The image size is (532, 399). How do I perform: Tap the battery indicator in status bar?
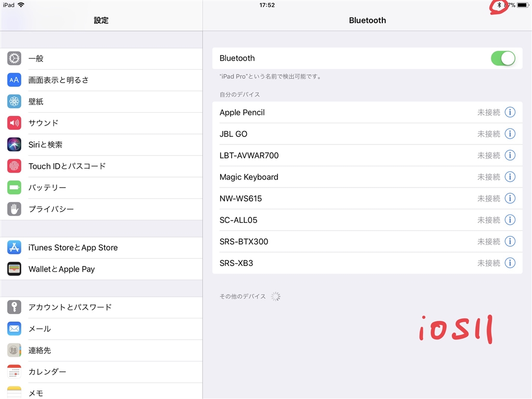point(523,5)
